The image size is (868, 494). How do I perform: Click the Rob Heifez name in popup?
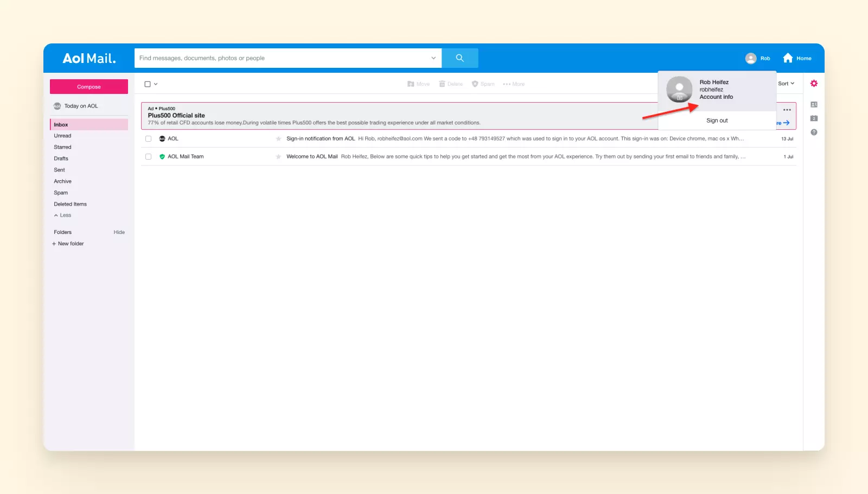[x=714, y=83]
